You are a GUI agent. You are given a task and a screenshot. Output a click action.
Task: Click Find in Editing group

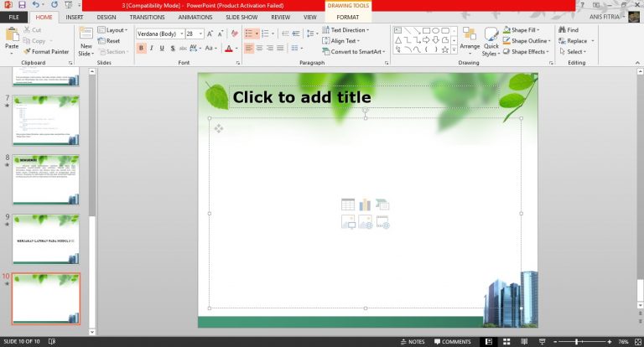coord(569,30)
